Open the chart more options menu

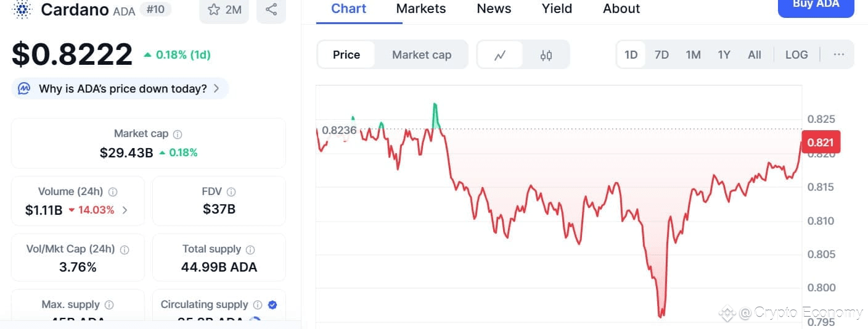point(838,55)
